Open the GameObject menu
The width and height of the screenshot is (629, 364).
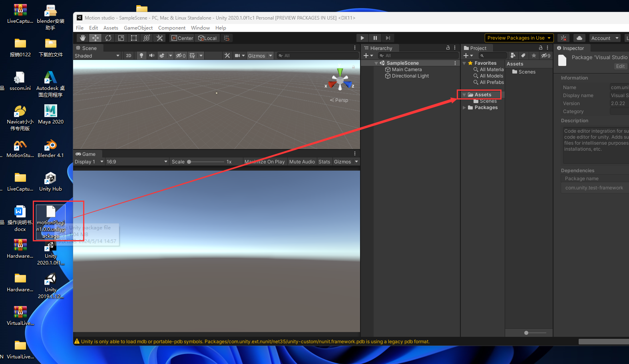138,28
